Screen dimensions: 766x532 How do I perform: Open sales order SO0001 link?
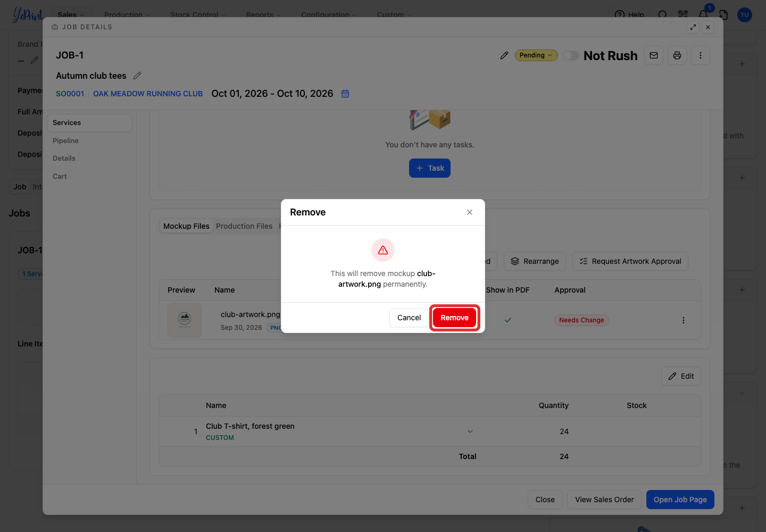coord(70,94)
